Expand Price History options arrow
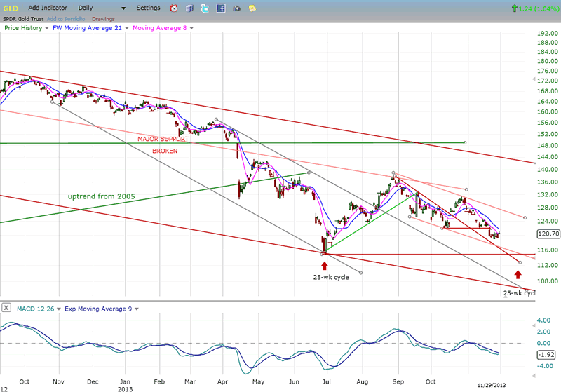The height and width of the screenshot is (392, 561). pos(48,28)
